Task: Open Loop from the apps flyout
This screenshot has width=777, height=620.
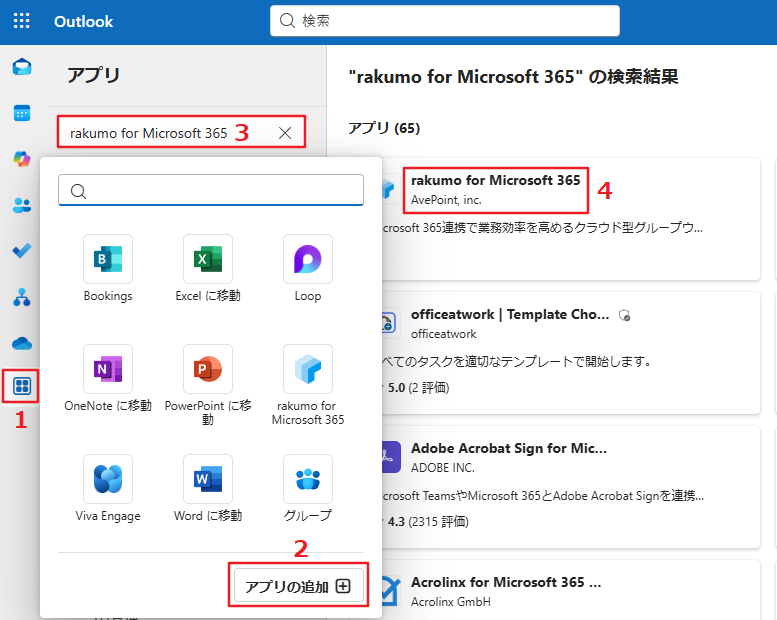Action: 308,268
